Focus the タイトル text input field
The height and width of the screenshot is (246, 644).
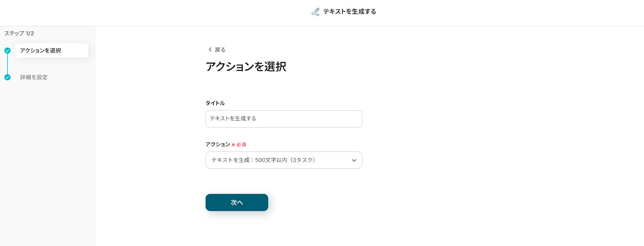pyautogui.click(x=284, y=119)
